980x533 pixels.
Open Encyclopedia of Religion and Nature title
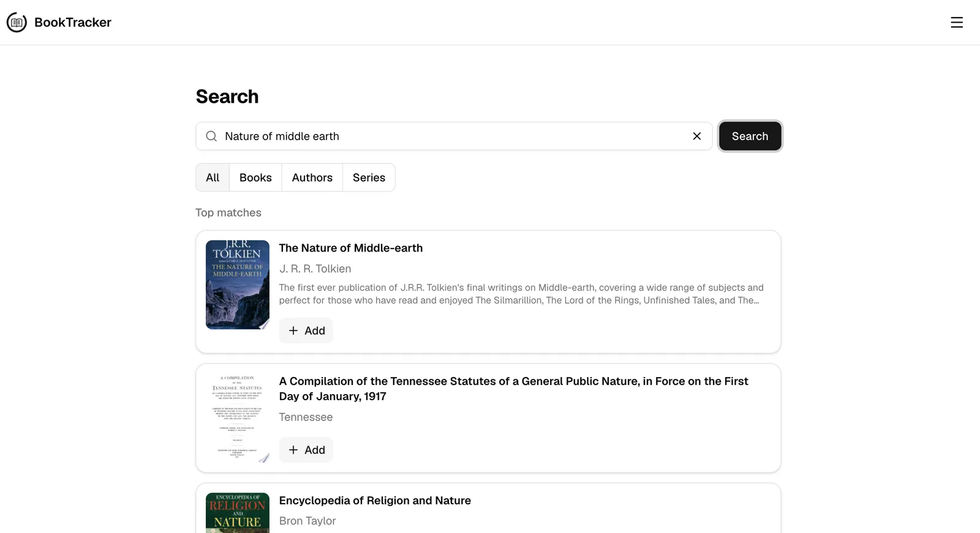coord(375,501)
